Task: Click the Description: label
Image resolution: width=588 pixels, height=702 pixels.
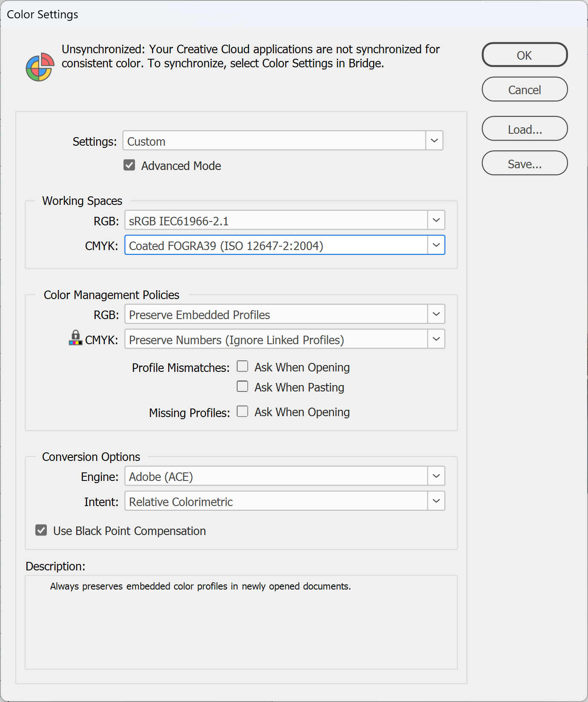Action: pyautogui.click(x=55, y=566)
